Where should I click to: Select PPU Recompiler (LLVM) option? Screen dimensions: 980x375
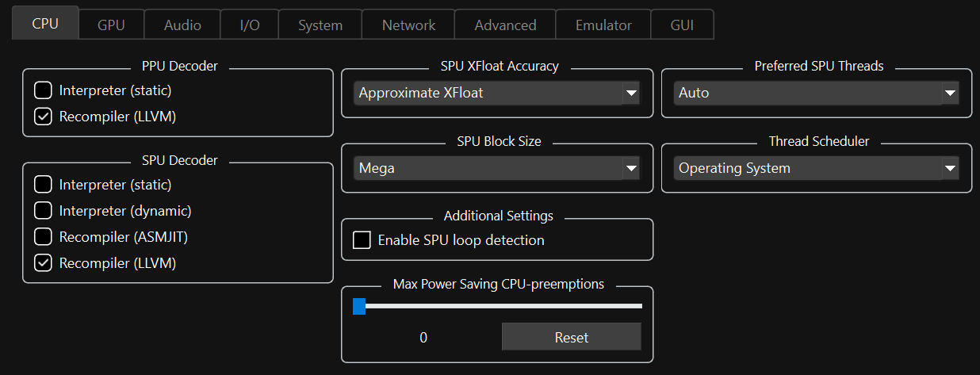pos(44,117)
